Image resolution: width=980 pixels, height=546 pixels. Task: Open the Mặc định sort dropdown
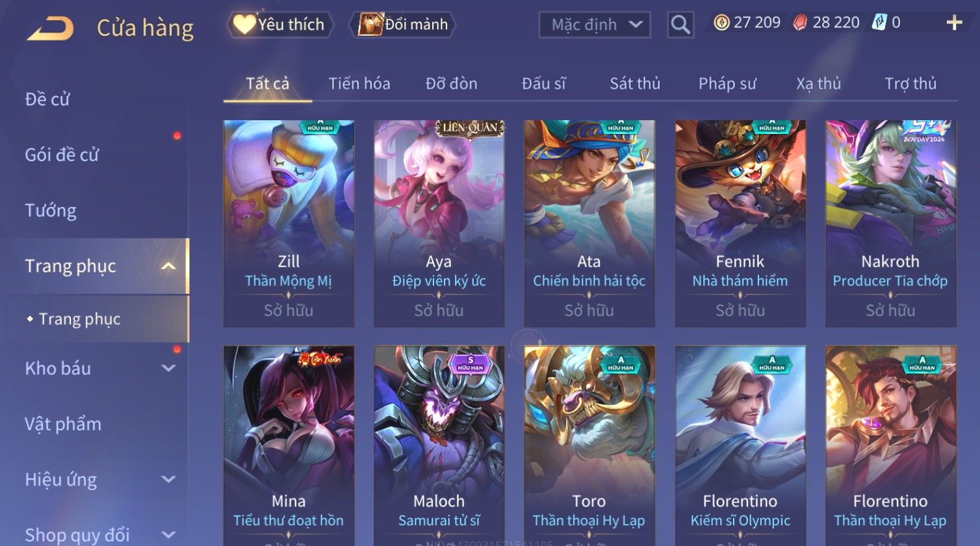(595, 25)
